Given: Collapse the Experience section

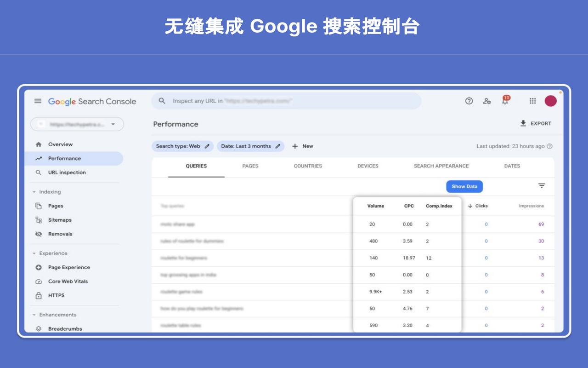Looking at the screenshot, I should (34, 253).
